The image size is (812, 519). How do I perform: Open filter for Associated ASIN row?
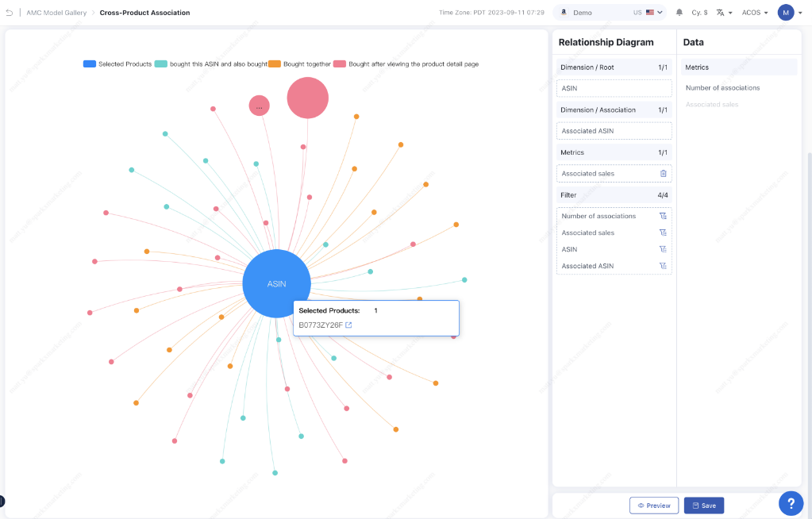point(663,266)
